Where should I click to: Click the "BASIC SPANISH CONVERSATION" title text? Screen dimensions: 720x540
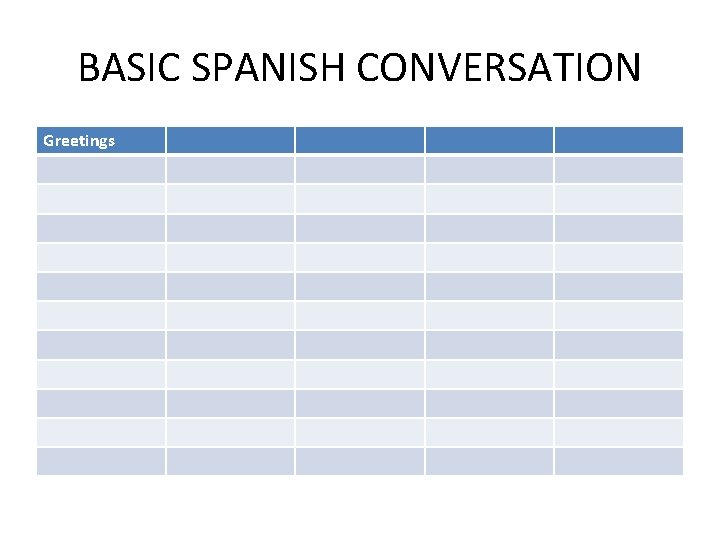tap(360, 68)
